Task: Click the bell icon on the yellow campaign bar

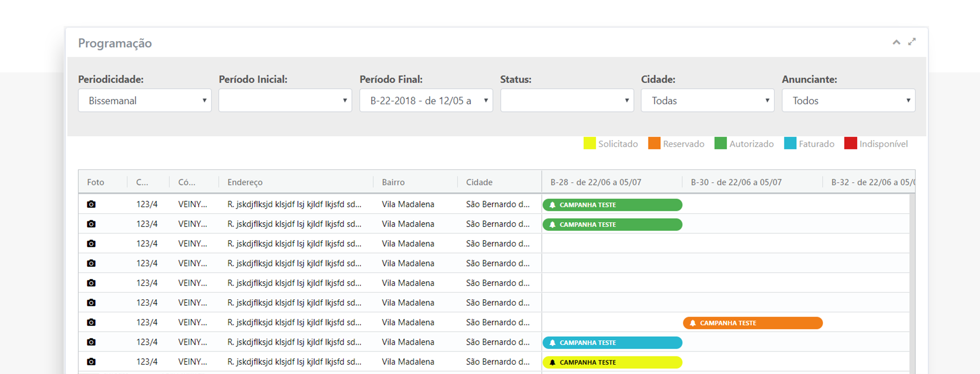Action: (x=552, y=363)
